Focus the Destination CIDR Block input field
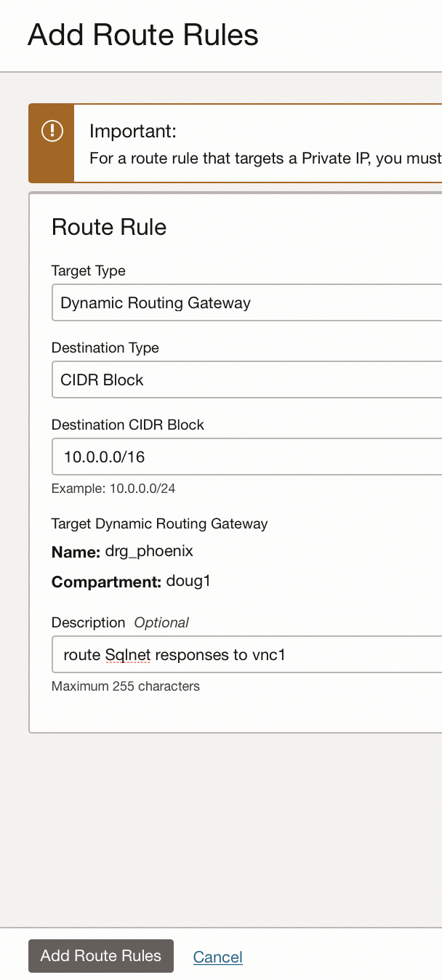This screenshot has height=980, width=442. (x=247, y=457)
